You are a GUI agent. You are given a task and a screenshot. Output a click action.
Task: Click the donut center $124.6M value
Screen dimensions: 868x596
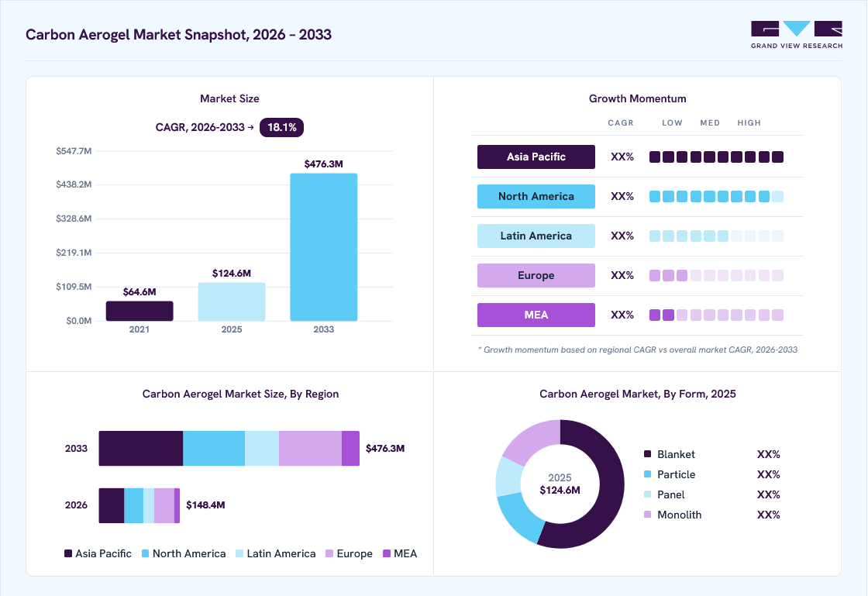tap(560, 491)
